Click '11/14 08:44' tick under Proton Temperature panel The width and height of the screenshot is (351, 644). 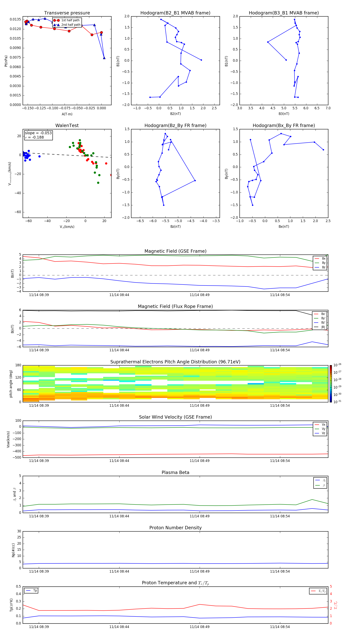pyautogui.click(x=119, y=627)
